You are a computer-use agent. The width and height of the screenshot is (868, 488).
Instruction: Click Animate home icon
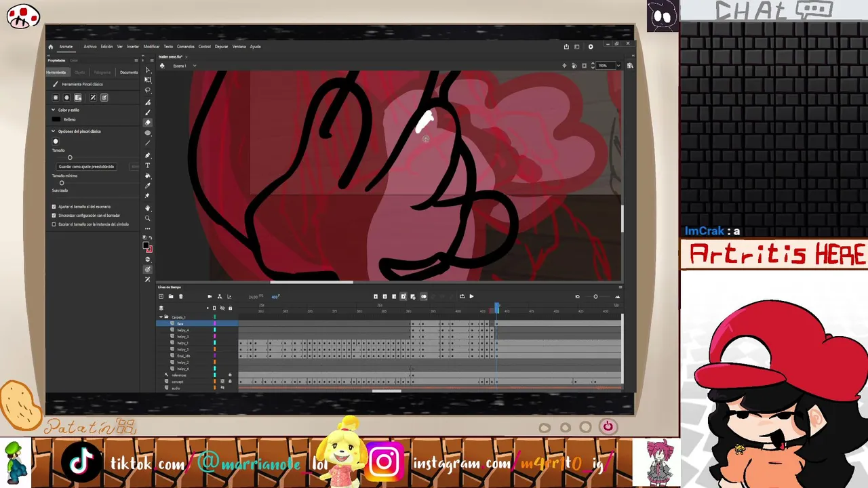click(x=50, y=47)
